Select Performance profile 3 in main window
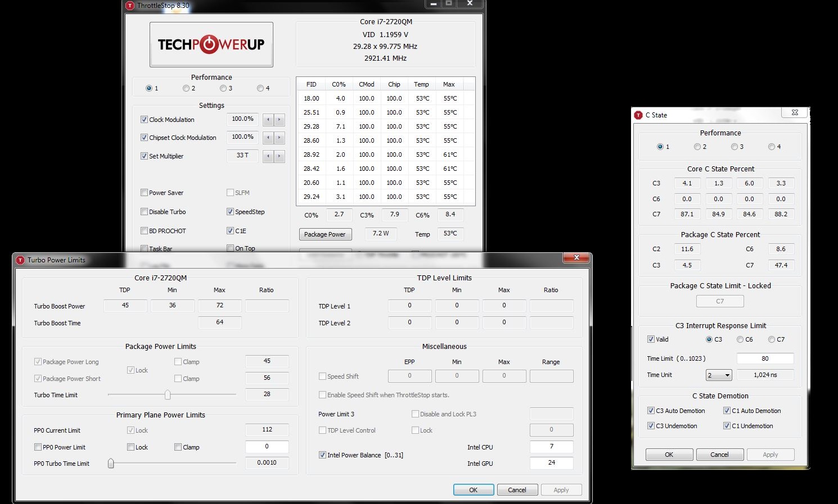The height and width of the screenshot is (504, 838). click(223, 88)
